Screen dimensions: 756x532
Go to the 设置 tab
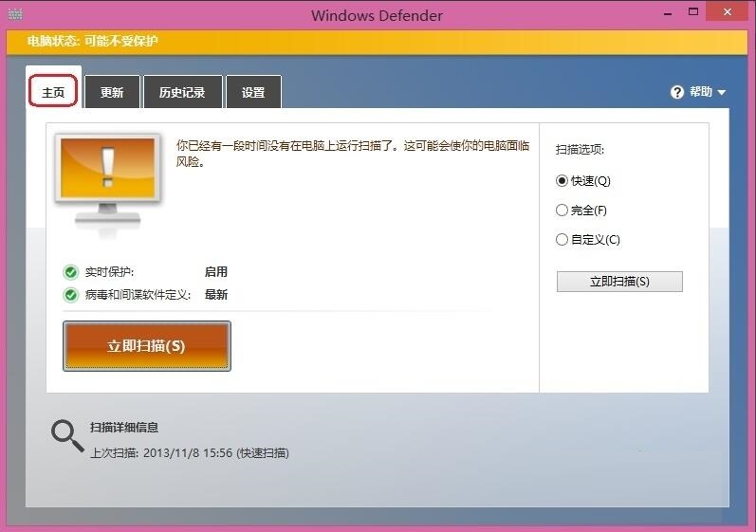click(x=253, y=92)
